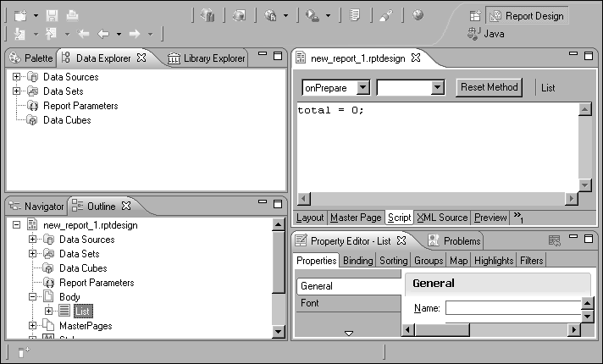Click the Last Edit Location arrow icon
This screenshot has width=603, height=364.
click(83, 34)
